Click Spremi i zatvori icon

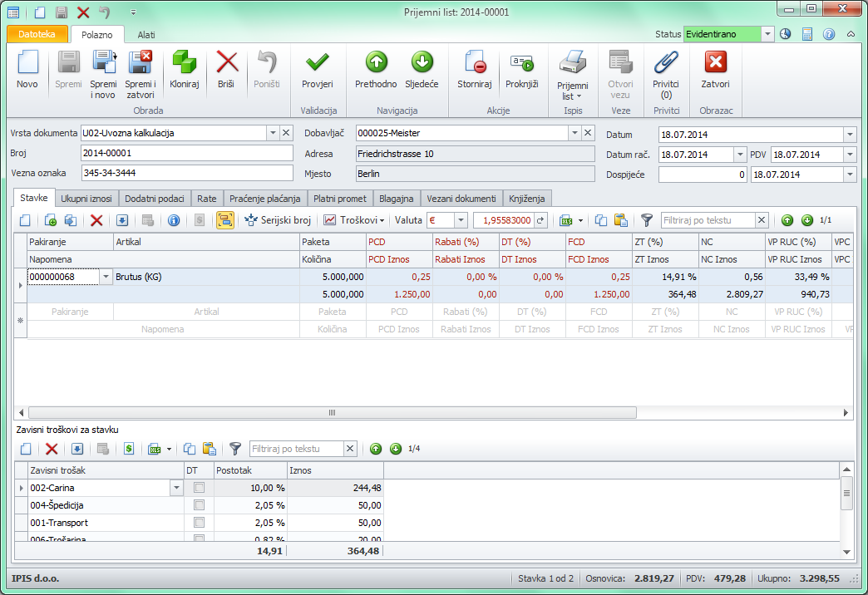(140, 62)
